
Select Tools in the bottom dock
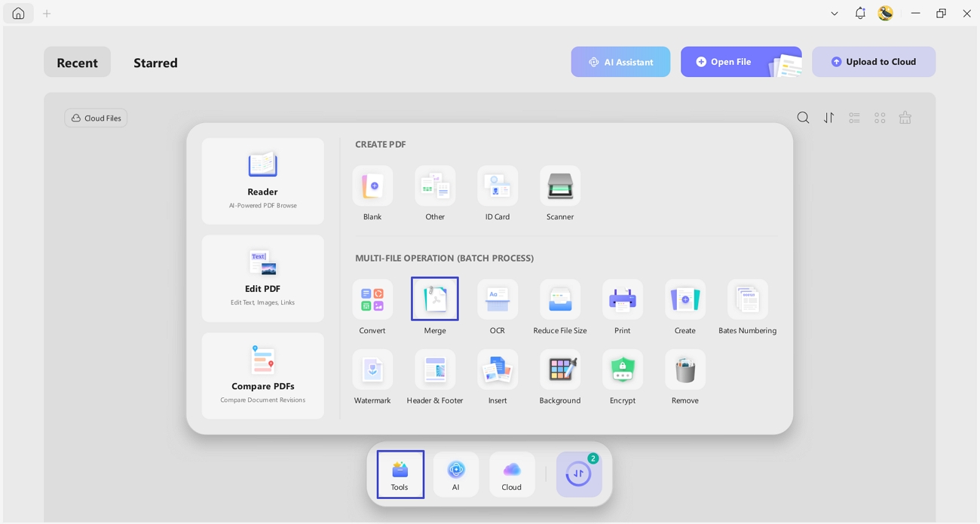[x=400, y=474]
